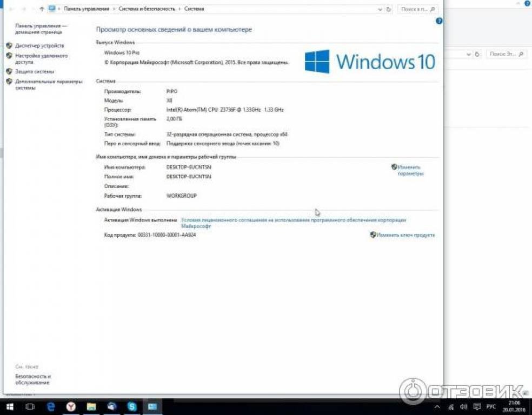Open Диспетчер устройств link
Image resolution: width=532 pixels, height=415 pixels.
pos(39,46)
